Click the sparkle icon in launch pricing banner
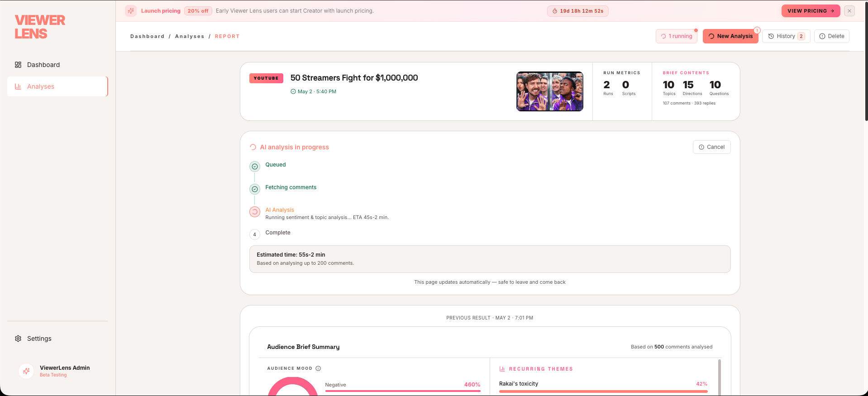Image resolution: width=868 pixels, height=396 pixels. pos(131,11)
